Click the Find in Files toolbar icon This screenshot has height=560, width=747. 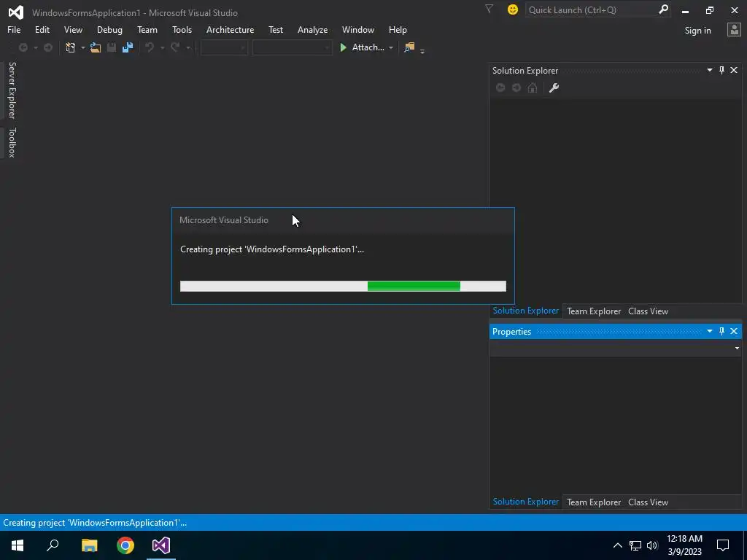tap(409, 47)
